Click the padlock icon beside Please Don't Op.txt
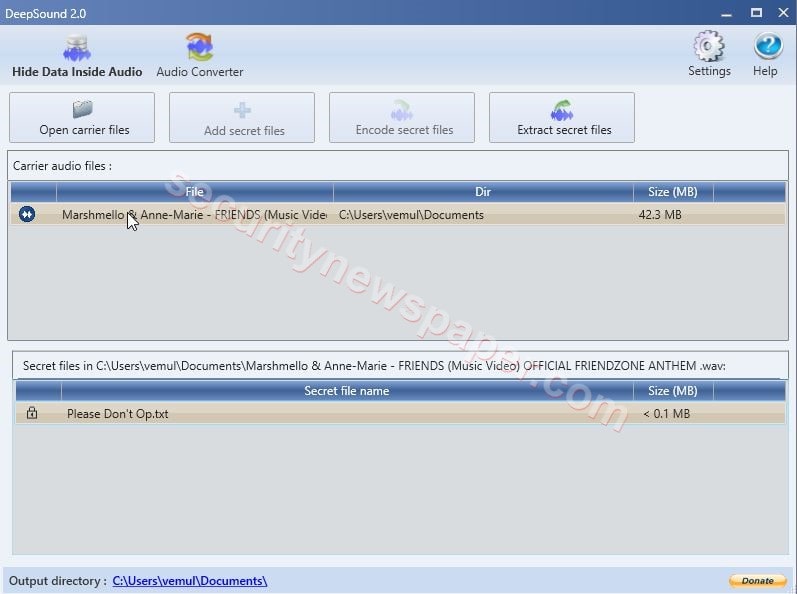This screenshot has width=797, height=594. [x=32, y=413]
